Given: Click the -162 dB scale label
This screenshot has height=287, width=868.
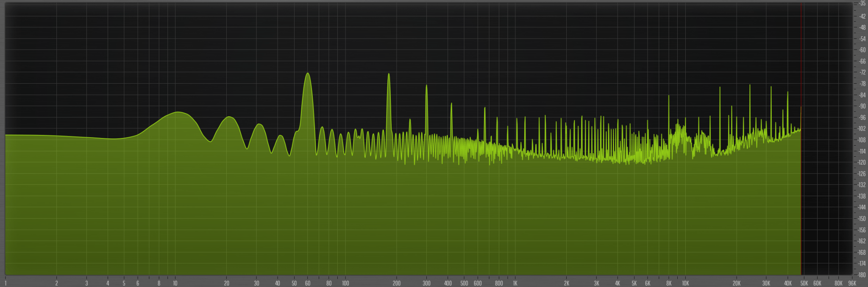Looking at the screenshot, I should click(x=862, y=241).
